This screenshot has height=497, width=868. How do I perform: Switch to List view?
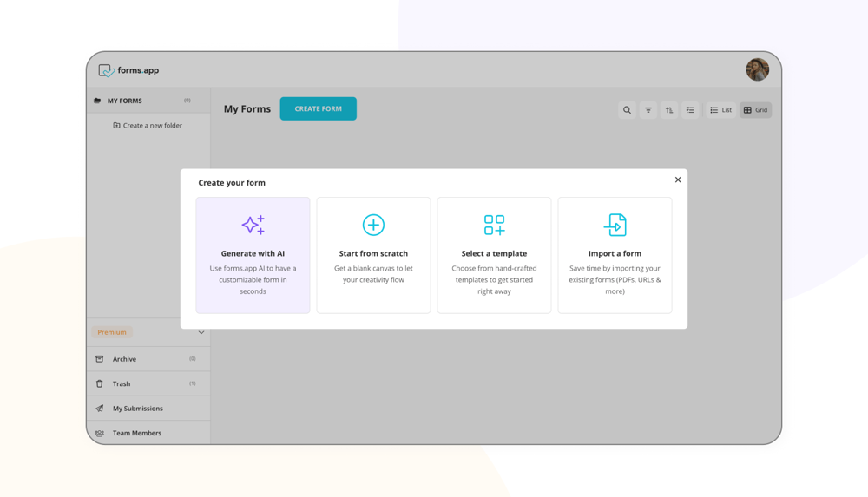coord(721,110)
